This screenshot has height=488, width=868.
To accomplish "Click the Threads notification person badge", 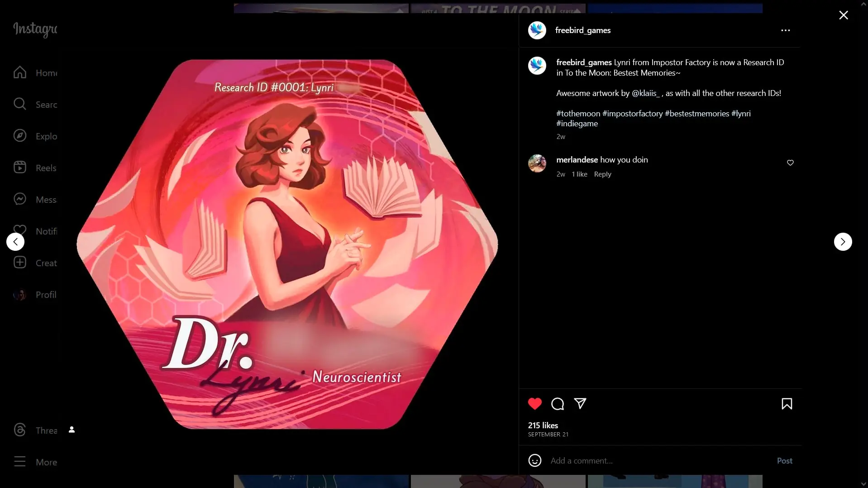I will 72,430.
